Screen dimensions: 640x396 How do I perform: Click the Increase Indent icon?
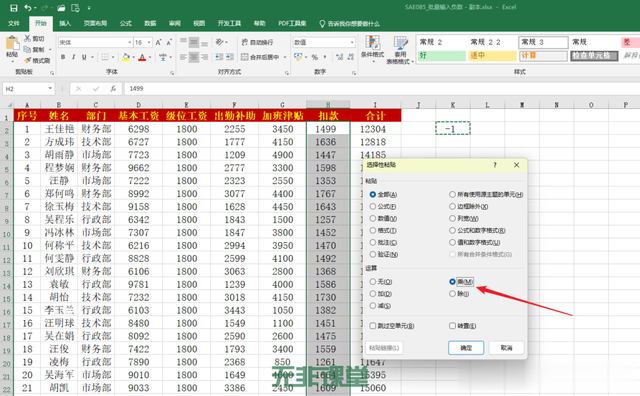(x=230, y=57)
